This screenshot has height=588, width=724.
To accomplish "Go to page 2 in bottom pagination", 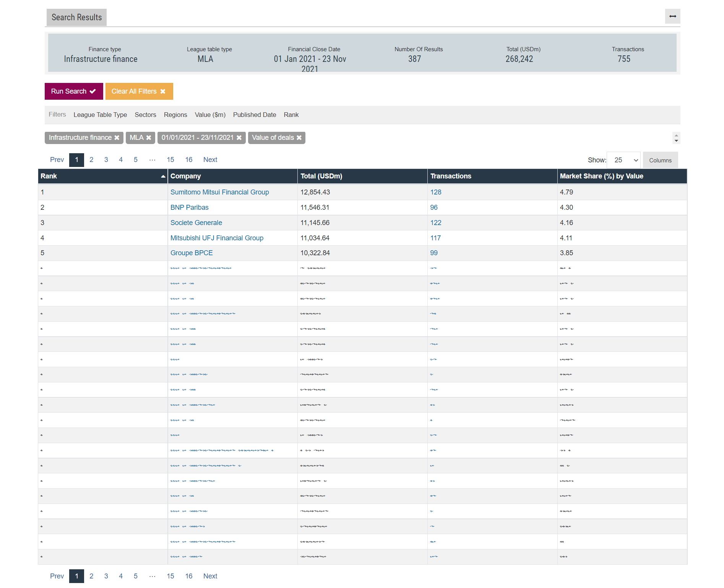I will [91, 576].
